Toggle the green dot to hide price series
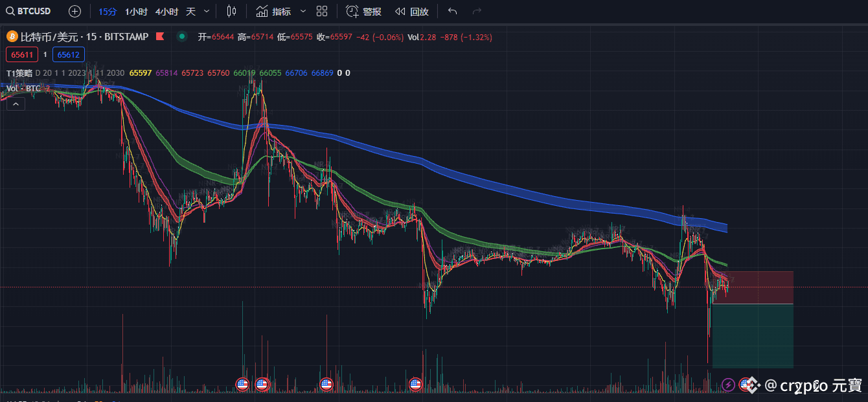The image size is (868, 402). tap(182, 37)
